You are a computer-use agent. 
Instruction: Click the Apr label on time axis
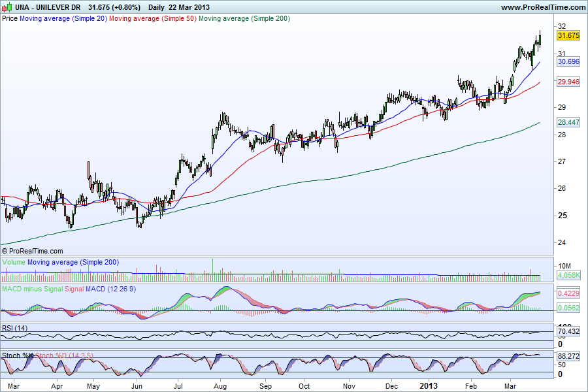click(57, 386)
